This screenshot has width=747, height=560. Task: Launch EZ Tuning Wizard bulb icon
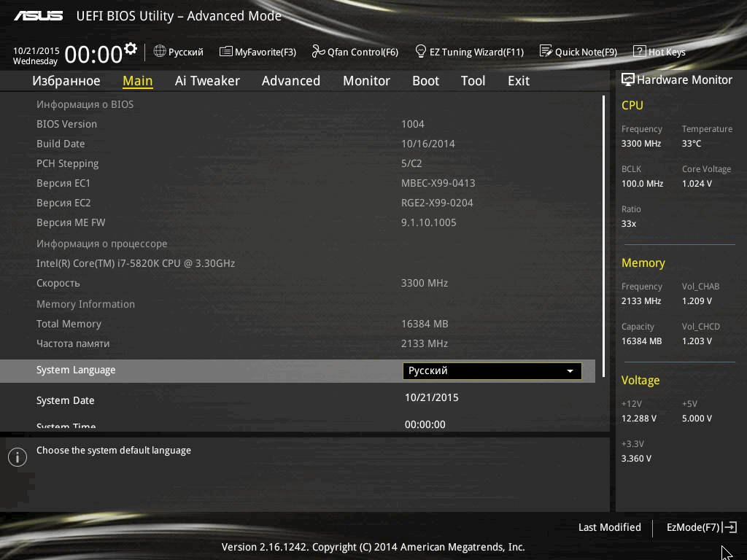pyautogui.click(x=421, y=51)
